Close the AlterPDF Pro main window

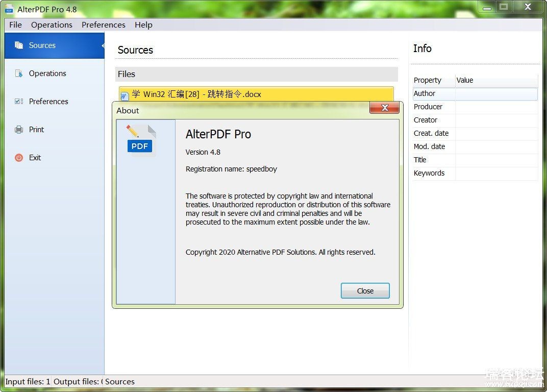[528, 7]
